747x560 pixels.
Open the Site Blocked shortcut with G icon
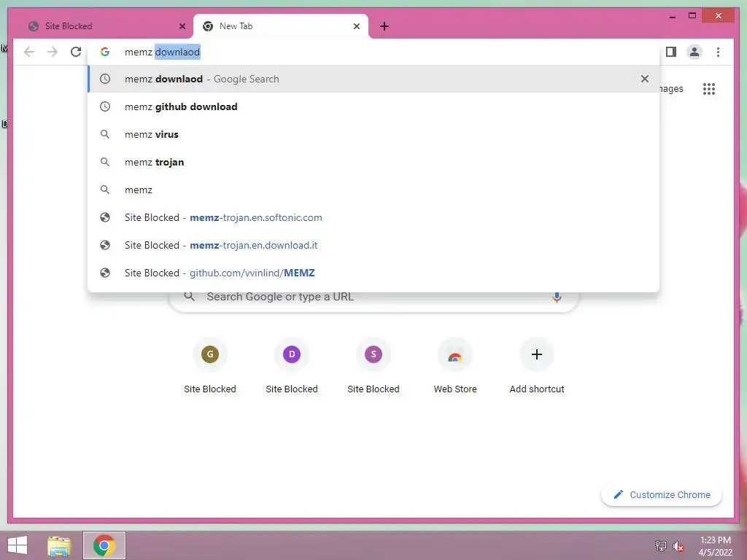210,366
